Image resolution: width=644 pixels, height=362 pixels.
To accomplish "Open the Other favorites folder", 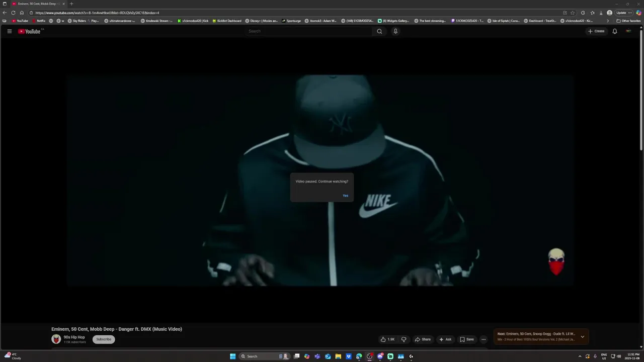I will [x=628, y=21].
